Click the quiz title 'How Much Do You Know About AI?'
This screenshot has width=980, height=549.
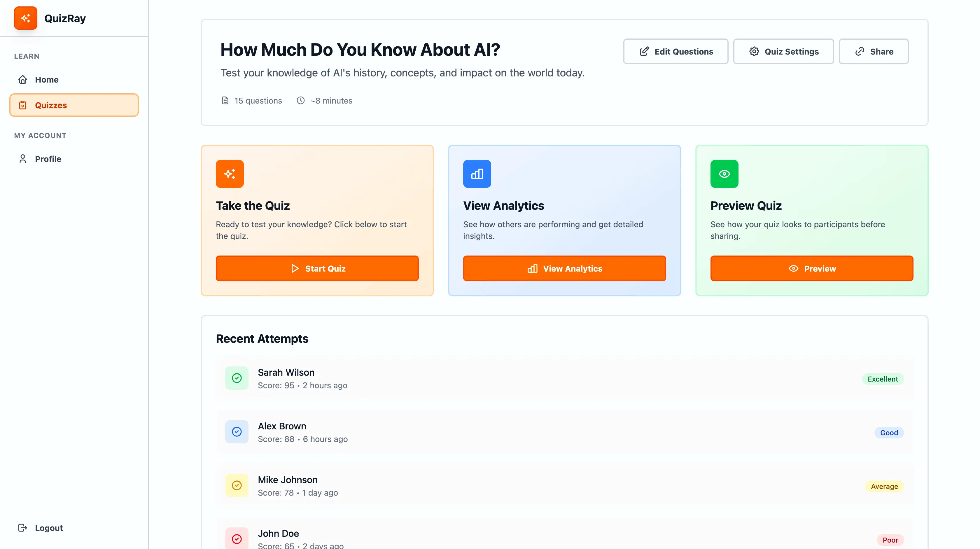(360, 50)
